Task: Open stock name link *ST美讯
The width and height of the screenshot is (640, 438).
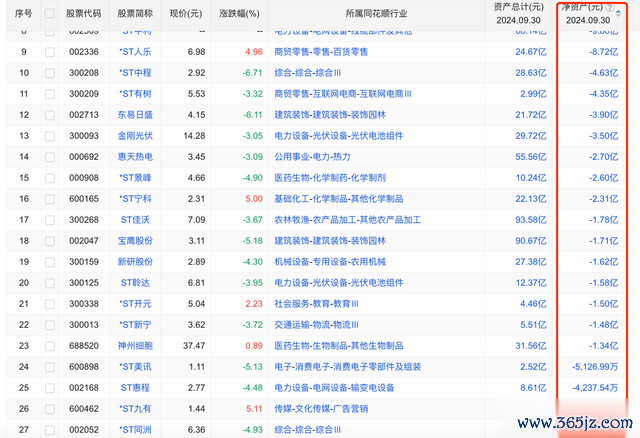Action: point(135,366)
